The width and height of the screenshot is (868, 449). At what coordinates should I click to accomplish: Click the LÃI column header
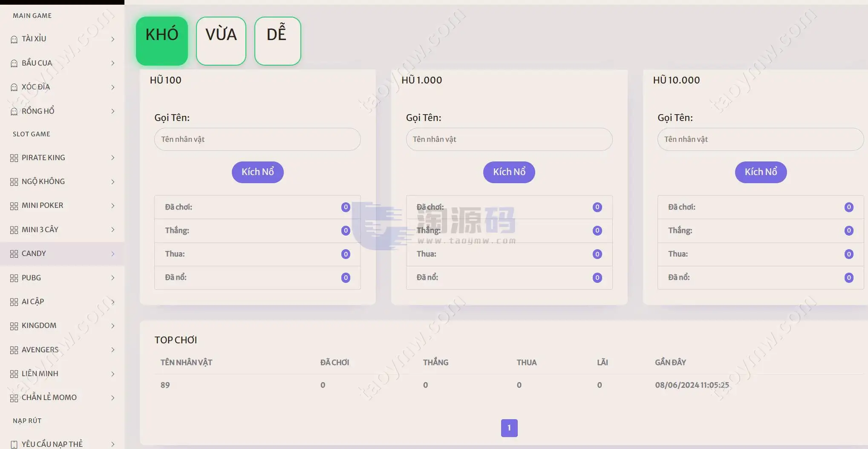click(x=603, y=363)
